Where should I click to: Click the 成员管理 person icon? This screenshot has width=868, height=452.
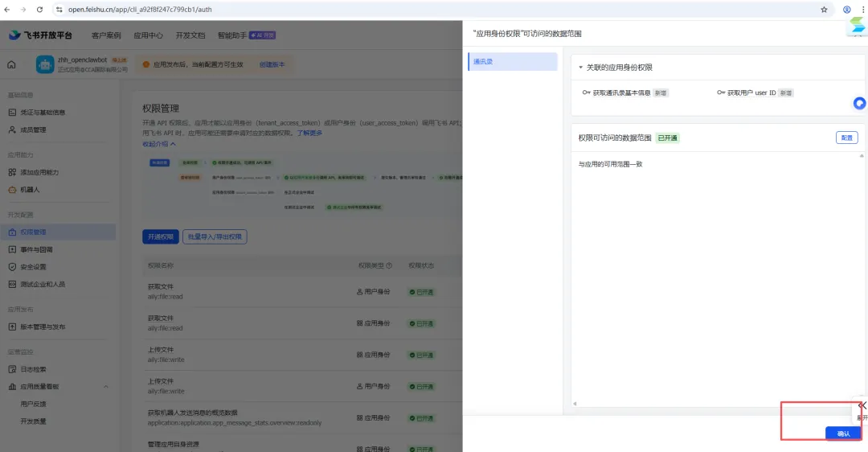(12, 129)
